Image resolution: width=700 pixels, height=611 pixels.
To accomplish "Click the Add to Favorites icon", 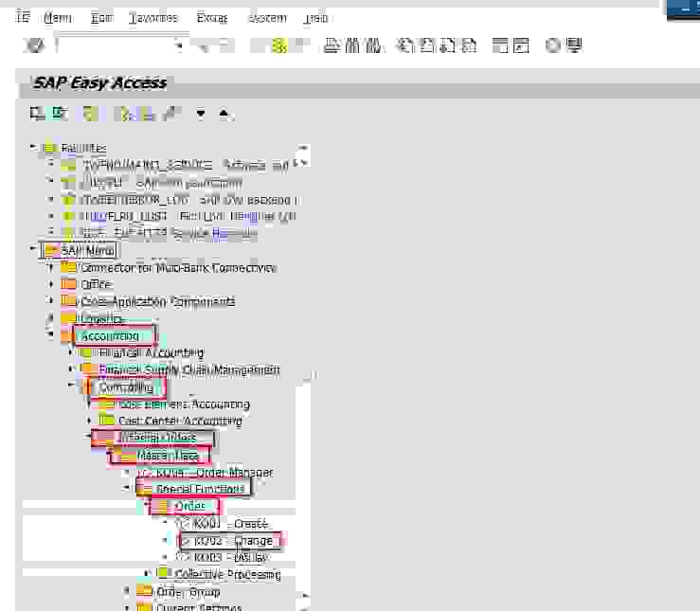I will pyautogui.click(x=123, y=114).
